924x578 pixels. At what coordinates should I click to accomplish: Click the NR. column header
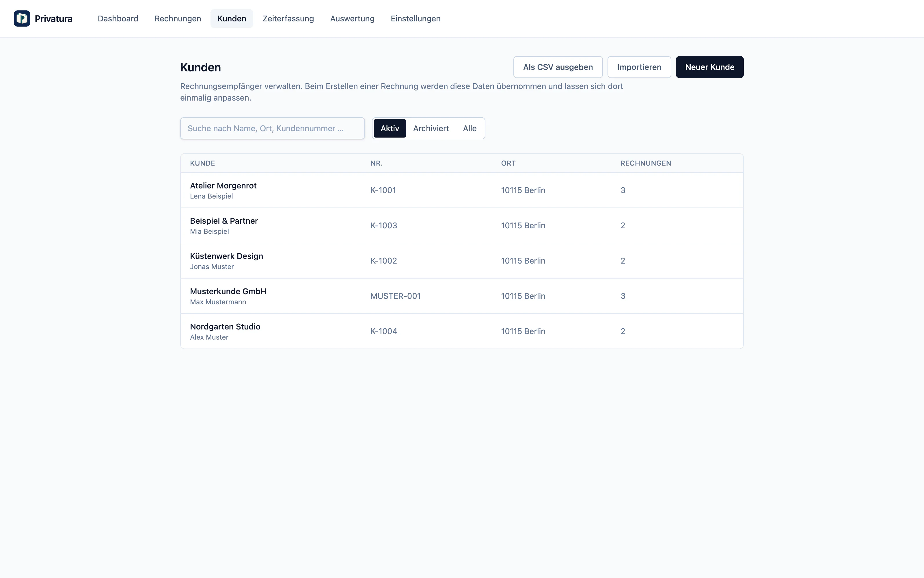click(376, 163)
